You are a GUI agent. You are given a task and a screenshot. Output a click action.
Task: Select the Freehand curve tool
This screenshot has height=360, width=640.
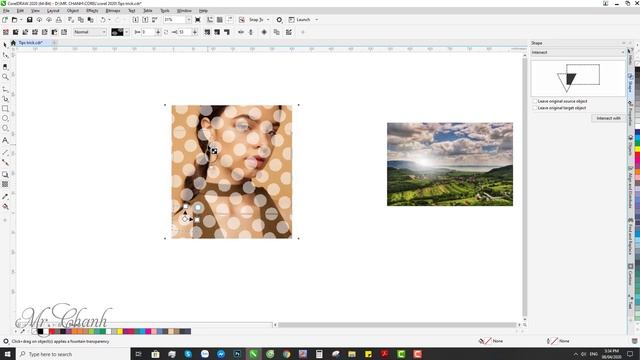coord(5,89)
